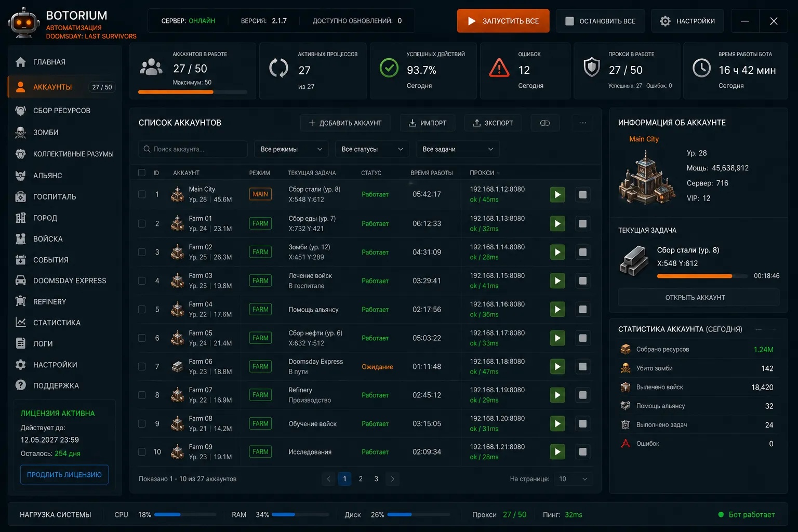The height and width of the screenshot is (532, 798).
Task: Click the Botorium robot logo
Action: point(24,23)
